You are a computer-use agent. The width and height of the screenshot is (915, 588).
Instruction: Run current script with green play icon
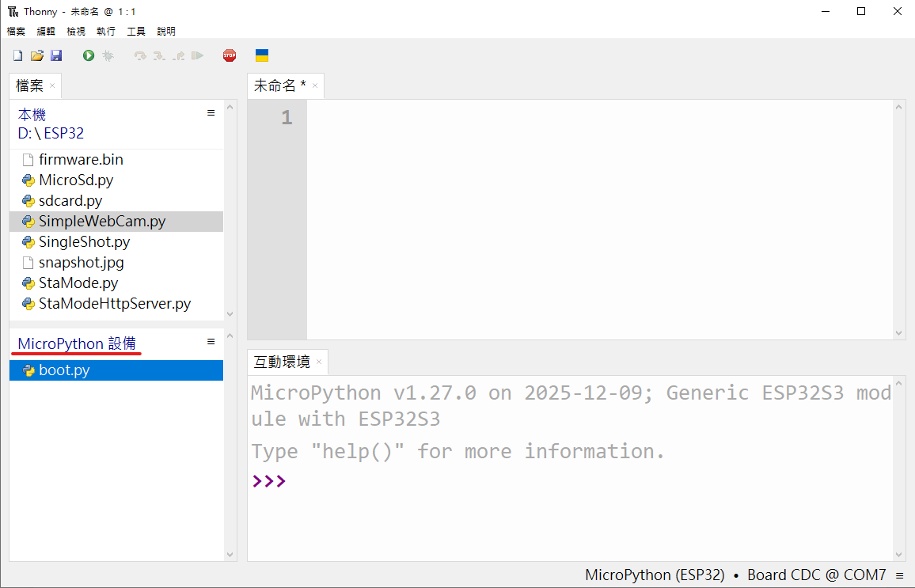click(x=89, y=55)
